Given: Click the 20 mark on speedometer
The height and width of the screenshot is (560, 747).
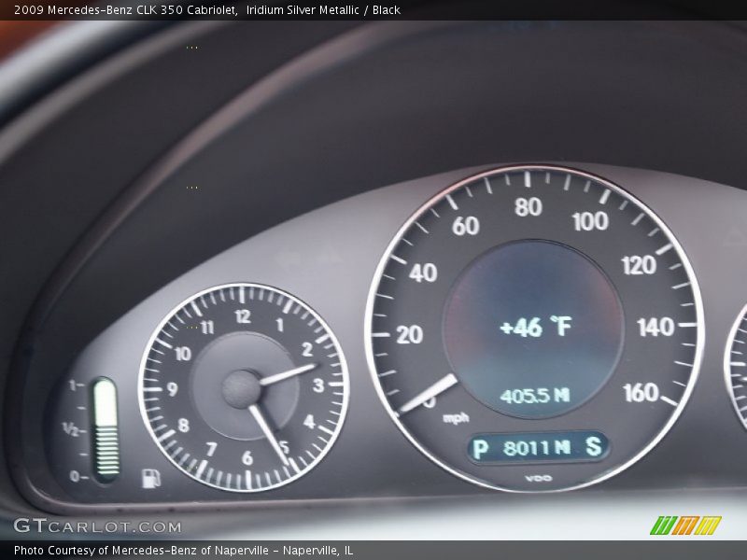Looking at the screenshot, I should click(x=409, y=335).
